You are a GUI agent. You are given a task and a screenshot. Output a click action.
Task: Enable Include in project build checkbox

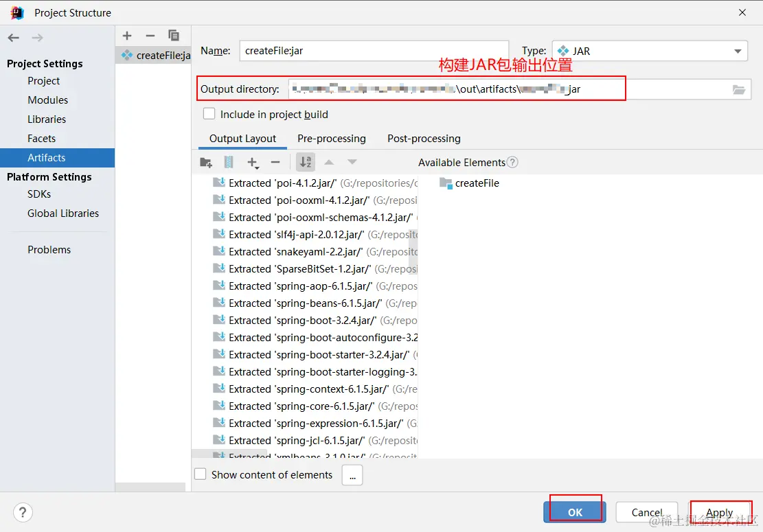[209, 114]
